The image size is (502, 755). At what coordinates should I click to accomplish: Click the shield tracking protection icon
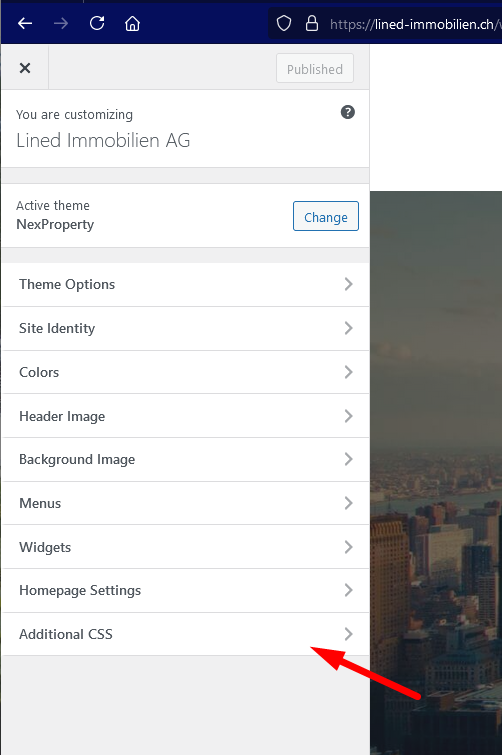[x=284, y=23]
